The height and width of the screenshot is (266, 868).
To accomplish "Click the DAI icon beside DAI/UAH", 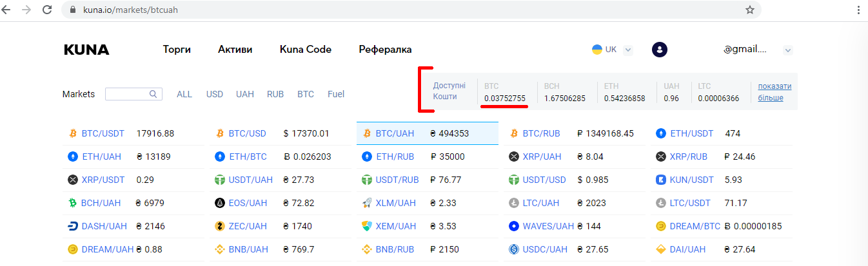I will (661, 249).
